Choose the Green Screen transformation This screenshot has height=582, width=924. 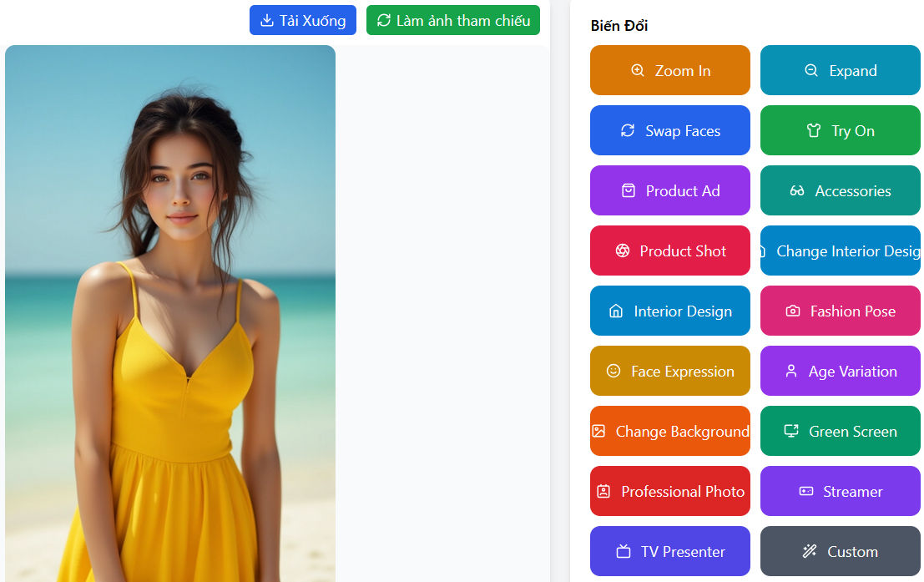click(841, 431)
